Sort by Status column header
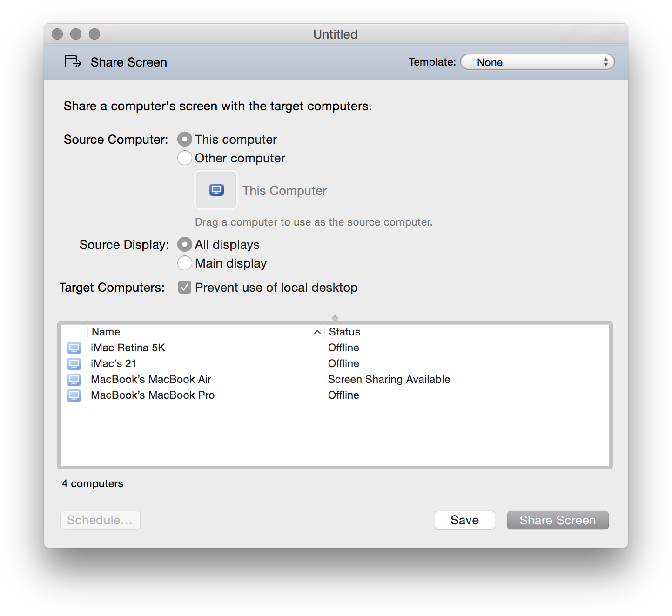Image resolution: width=672 pixels, height=616 pixels. tap(467, 332)
